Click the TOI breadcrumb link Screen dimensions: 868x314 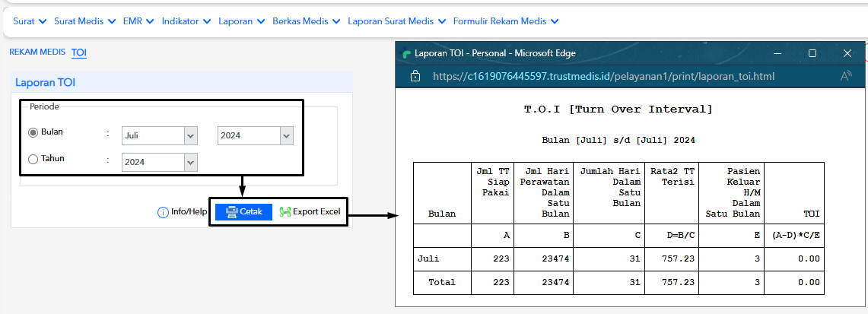[x=78, y=52]
